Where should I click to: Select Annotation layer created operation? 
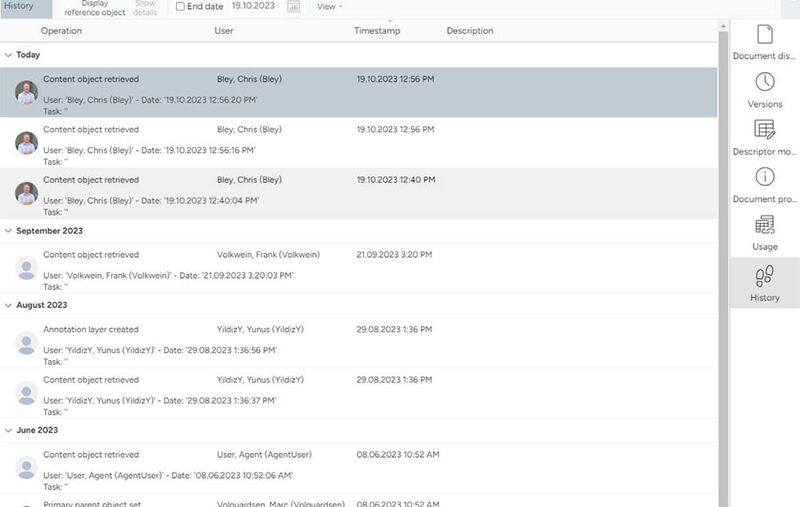(91, 329)
